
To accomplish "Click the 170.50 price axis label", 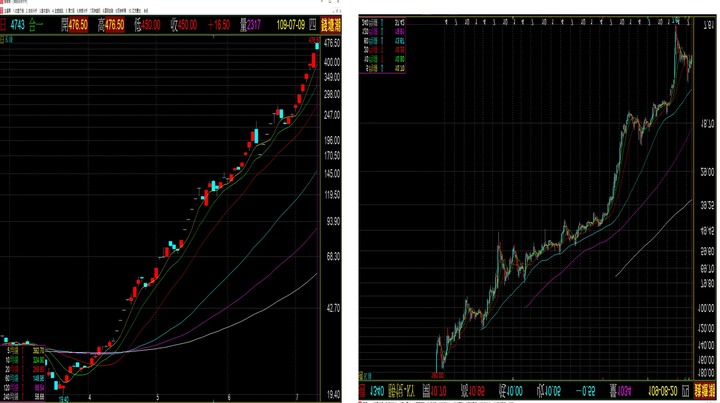I will 332,156.
